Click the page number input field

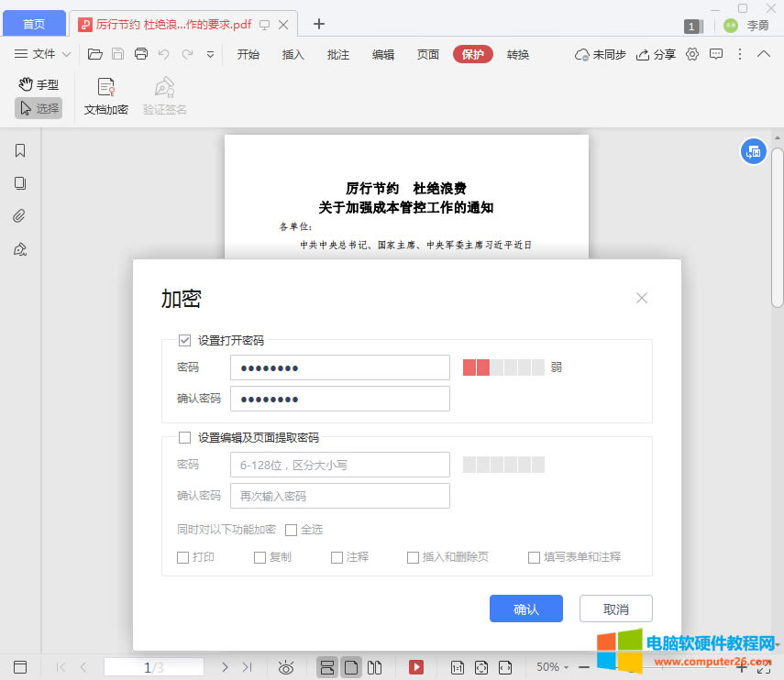pyautogui.click(x=154, y=666)
